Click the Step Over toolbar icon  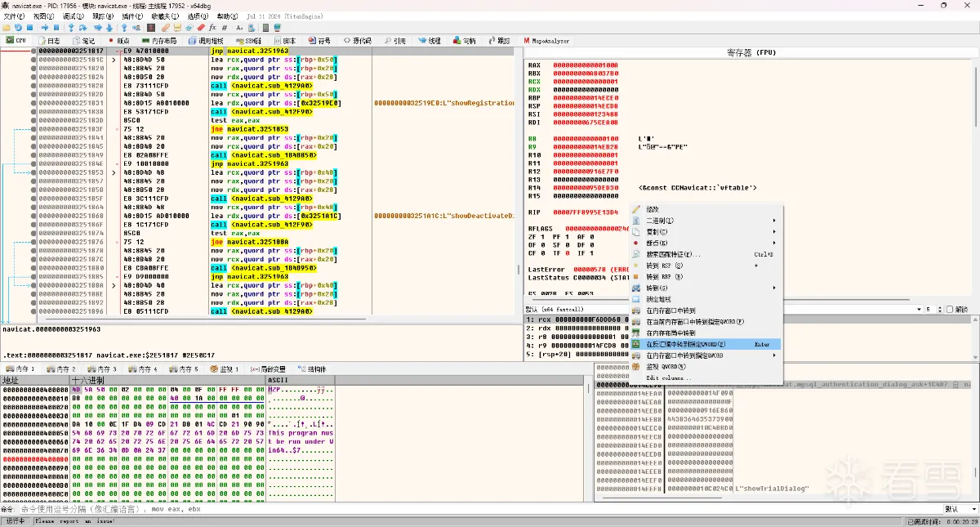click(x=82, y=27)
